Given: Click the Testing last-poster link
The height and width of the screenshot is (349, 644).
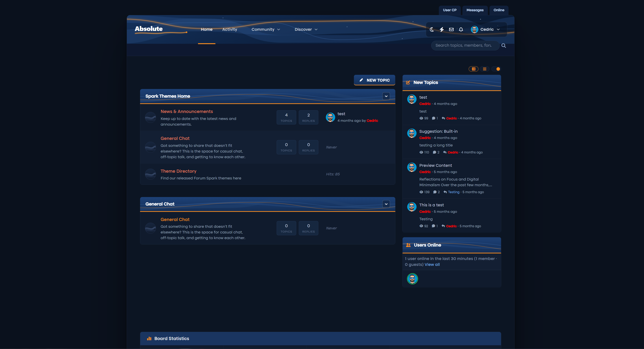Looking at the screenshot, I should pos(453,192).
